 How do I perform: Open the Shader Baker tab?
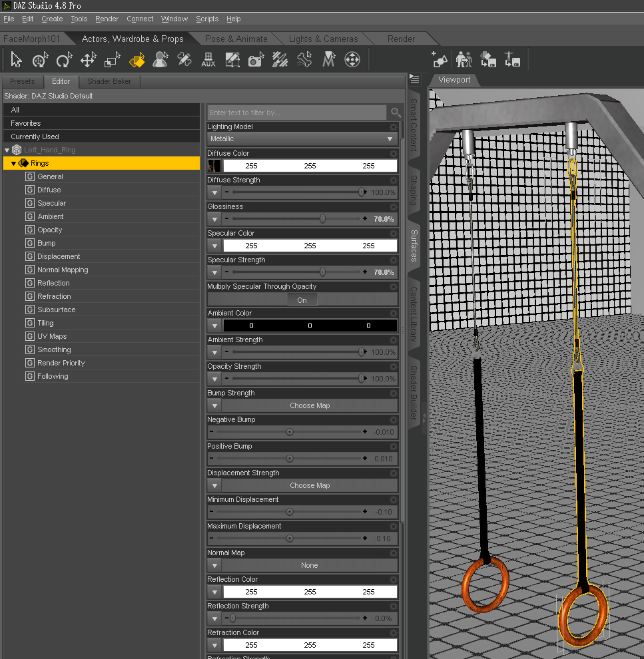[109, 81]
